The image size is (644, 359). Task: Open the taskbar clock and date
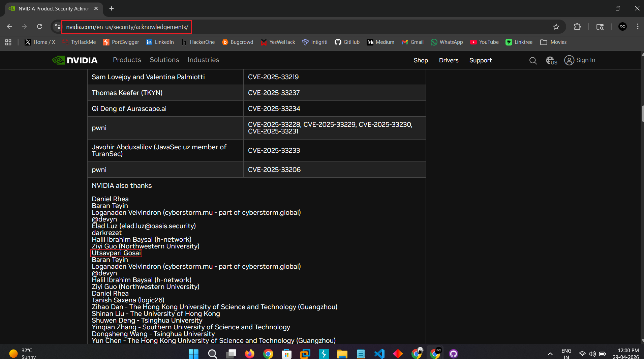(x=625, y=354)
